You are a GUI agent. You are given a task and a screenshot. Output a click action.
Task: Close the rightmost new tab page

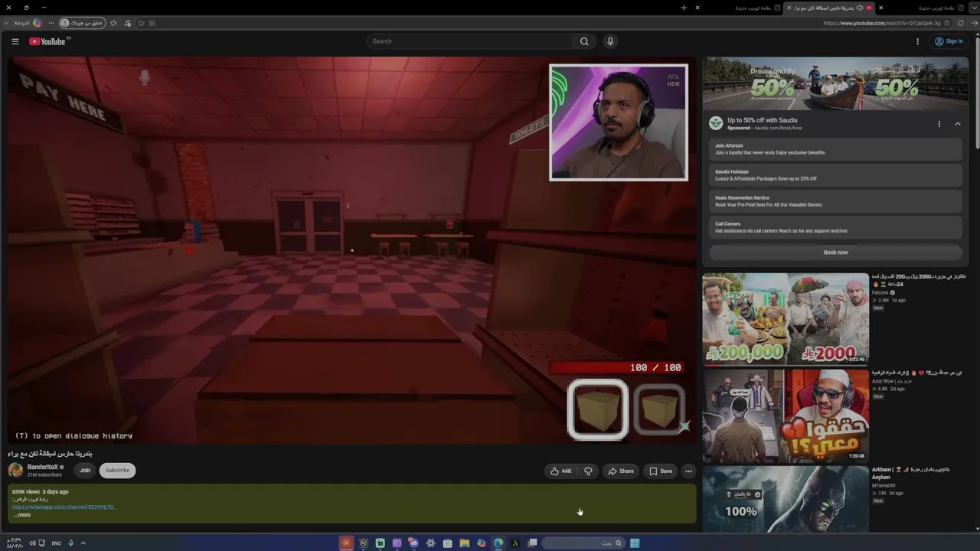pyautogui.click(x=880, y=8)
